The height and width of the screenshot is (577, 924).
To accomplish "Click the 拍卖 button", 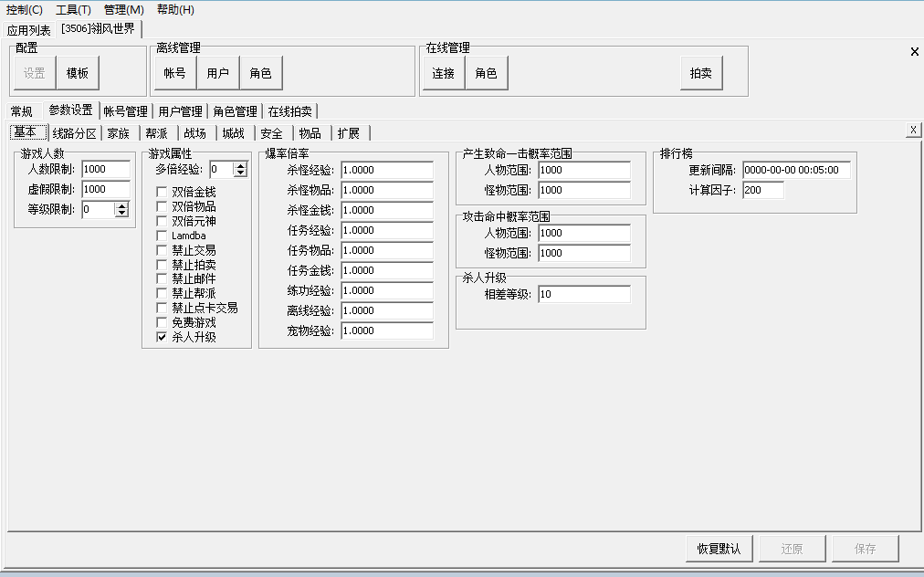I will coord(700,73).
